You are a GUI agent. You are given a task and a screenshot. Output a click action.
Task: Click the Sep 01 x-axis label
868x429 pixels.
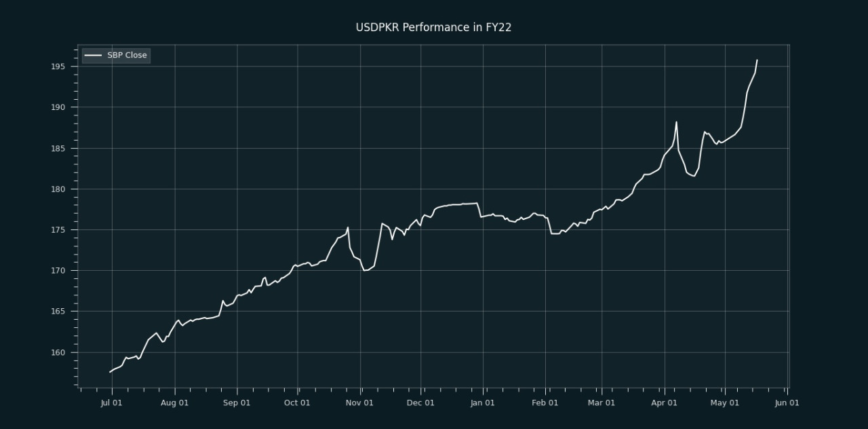click(237, 403)
